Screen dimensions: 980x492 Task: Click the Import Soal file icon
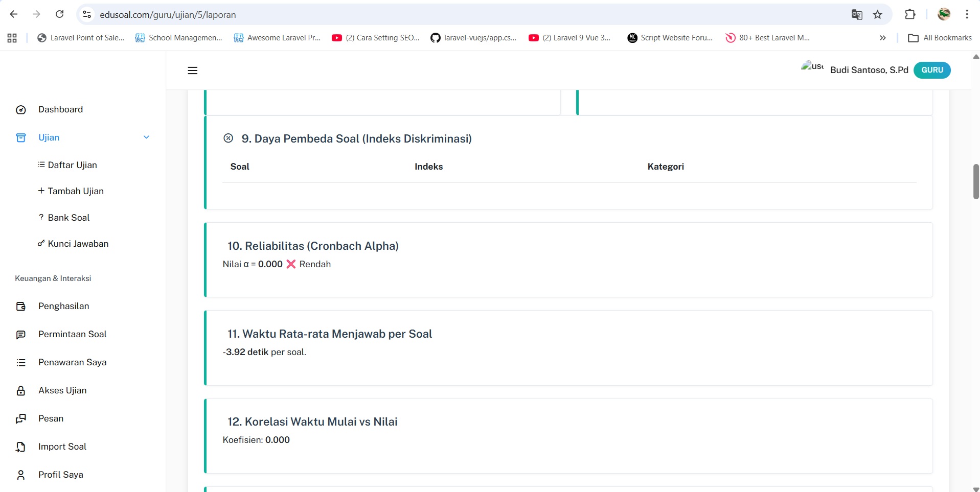(x=21, y=447)
